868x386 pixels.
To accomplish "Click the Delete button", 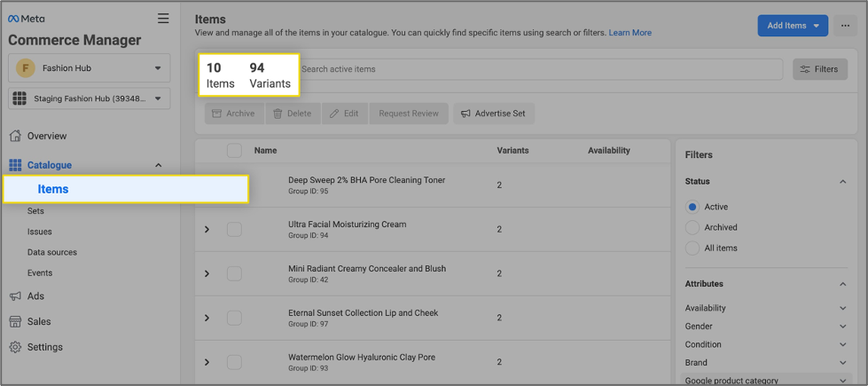I will [x=293, y=114].
